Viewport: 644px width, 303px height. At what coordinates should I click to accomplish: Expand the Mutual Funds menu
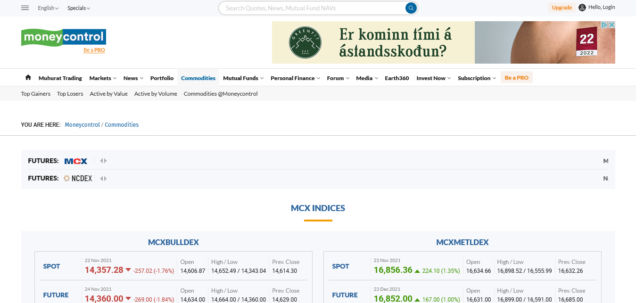click(x=243, y=78)
